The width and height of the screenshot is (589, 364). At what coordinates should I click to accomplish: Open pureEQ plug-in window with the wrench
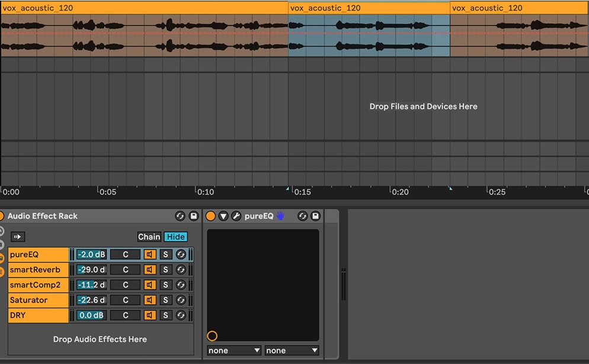(236, 216)
